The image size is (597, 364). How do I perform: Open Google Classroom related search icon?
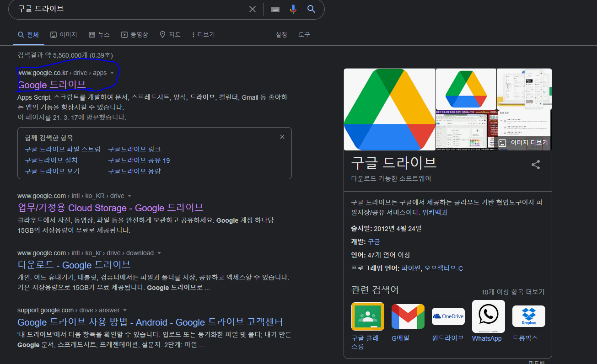click(367, 316)
